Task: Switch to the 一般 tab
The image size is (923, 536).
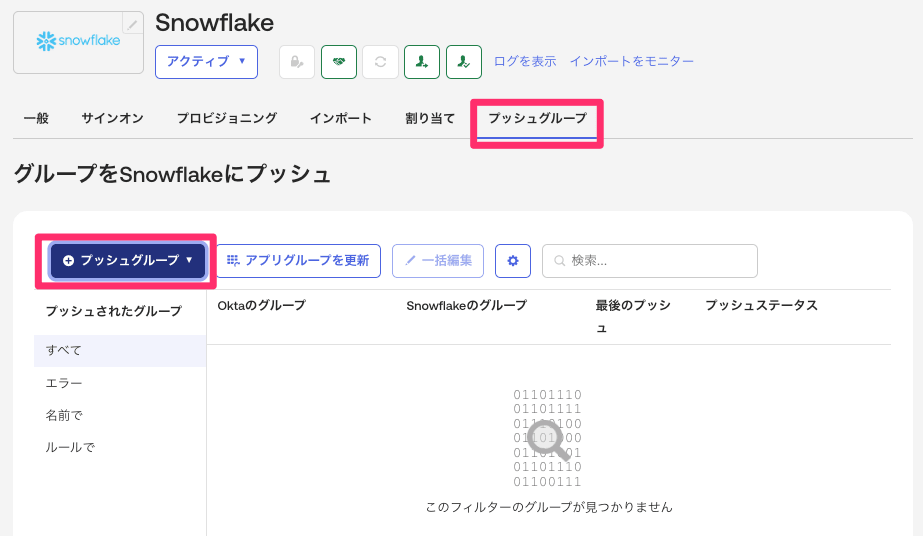Action: pos(36,118)
